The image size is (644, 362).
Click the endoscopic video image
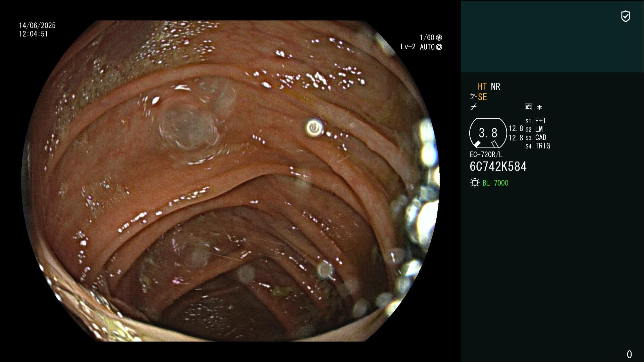pos(230,181)
